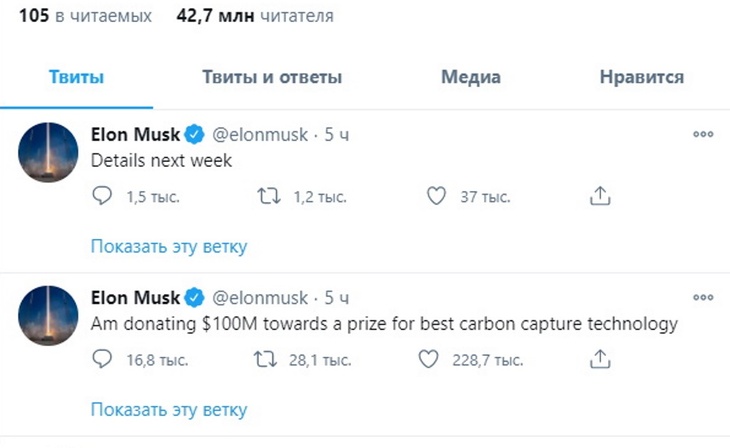Image resolution: width=730 pixels, height=448 pixels.
Task: Like the "Details next week" tweet
Action: 435,197
